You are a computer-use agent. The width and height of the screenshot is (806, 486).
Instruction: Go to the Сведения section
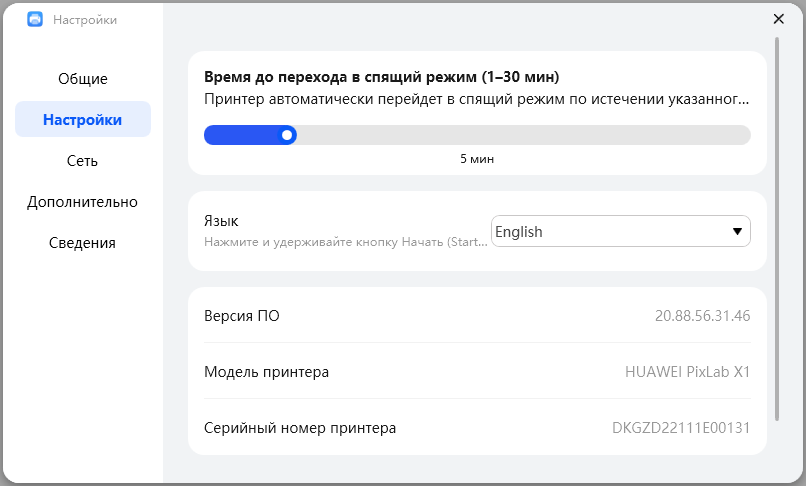pos(83,242)
